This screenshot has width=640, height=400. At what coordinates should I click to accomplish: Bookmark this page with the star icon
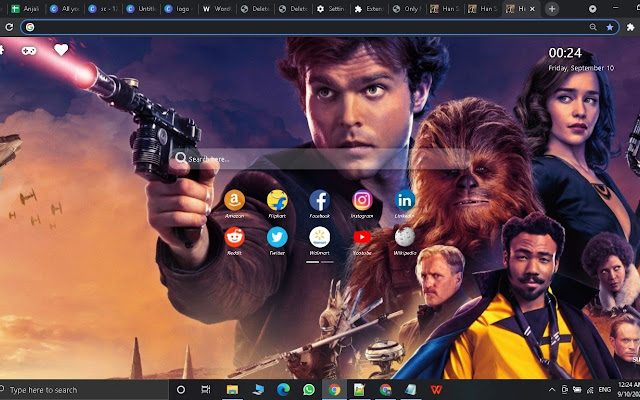click(x=609, y=27)
